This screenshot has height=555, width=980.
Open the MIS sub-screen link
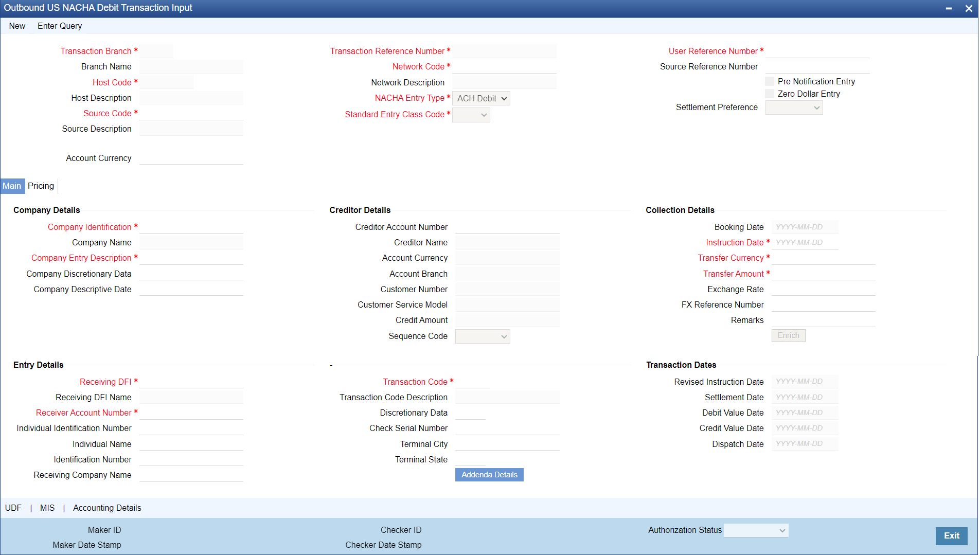pos(47,508)
